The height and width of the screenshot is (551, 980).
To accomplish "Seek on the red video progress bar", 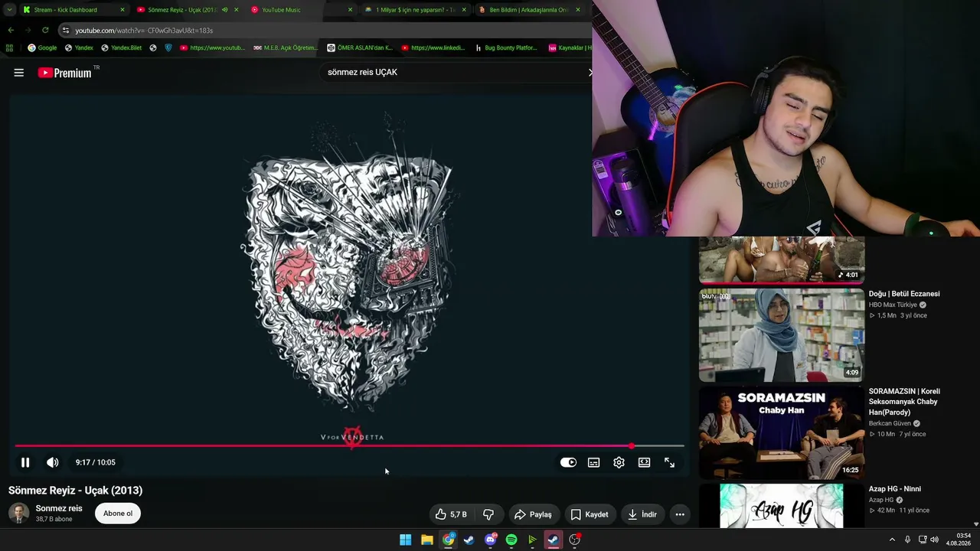I will point(349,445).
